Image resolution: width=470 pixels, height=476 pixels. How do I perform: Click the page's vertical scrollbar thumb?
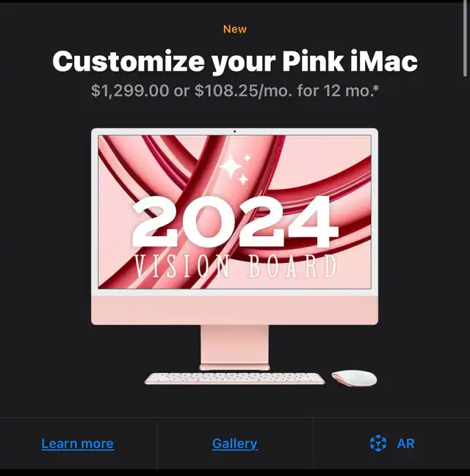[466, 38]
